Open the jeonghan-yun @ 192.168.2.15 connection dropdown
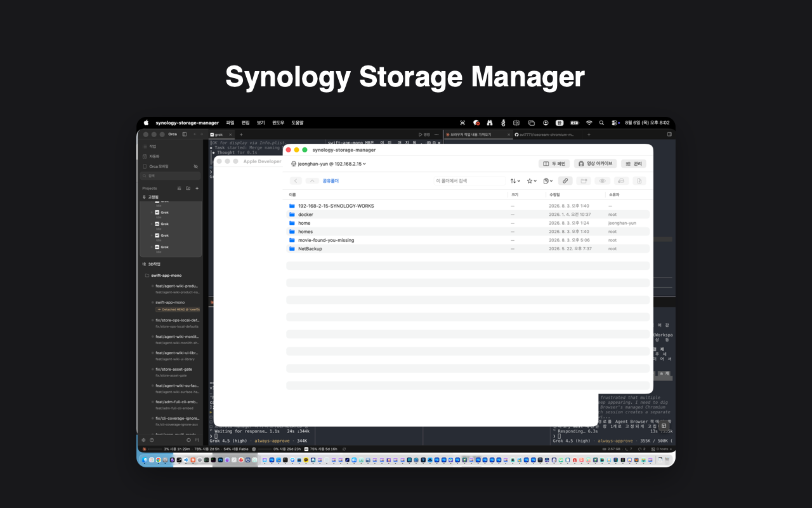The image size is (812, 508). (x=329, y=164)
